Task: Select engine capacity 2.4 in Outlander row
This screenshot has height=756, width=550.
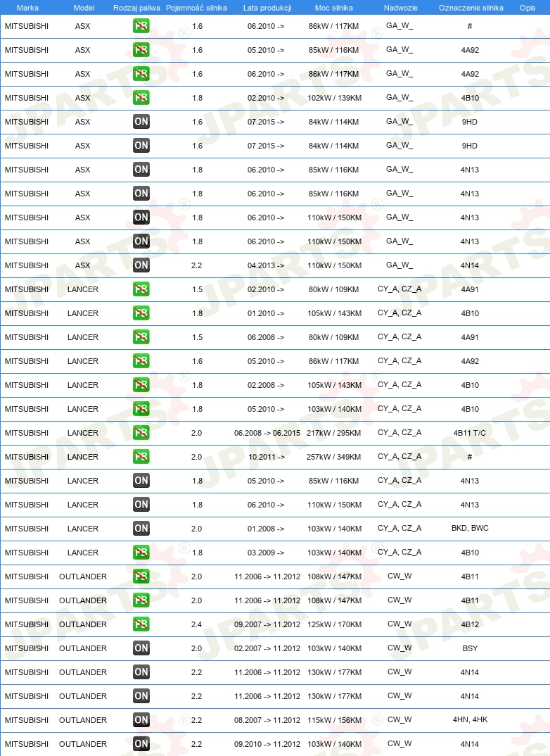Action: (x=196, y=624)
